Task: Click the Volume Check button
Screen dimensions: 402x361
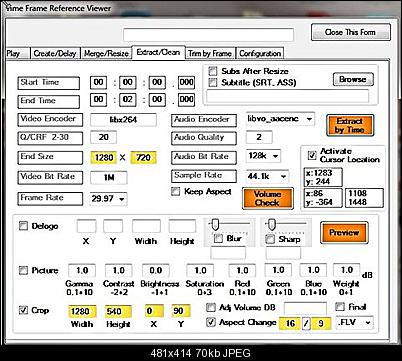Action: 268,198
